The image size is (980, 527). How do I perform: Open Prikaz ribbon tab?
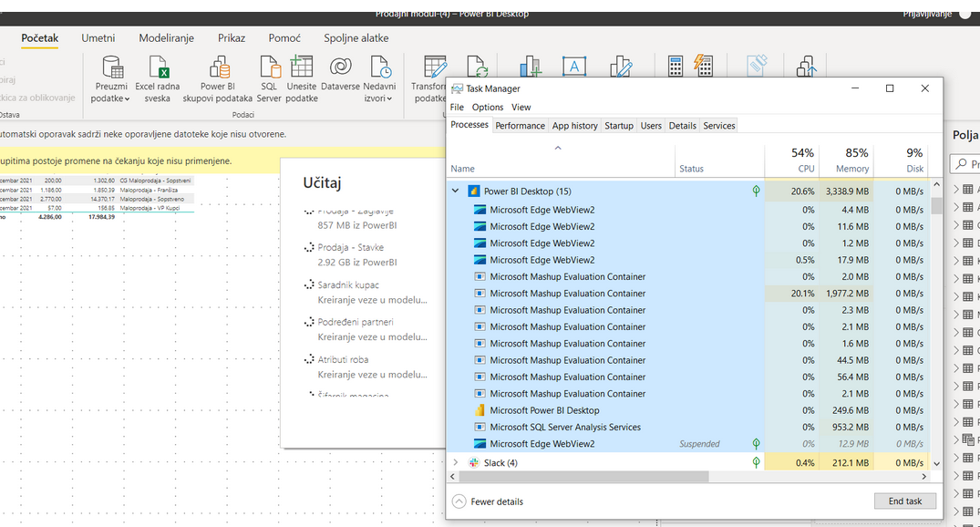pyautogui.click(x=232, y=38)
